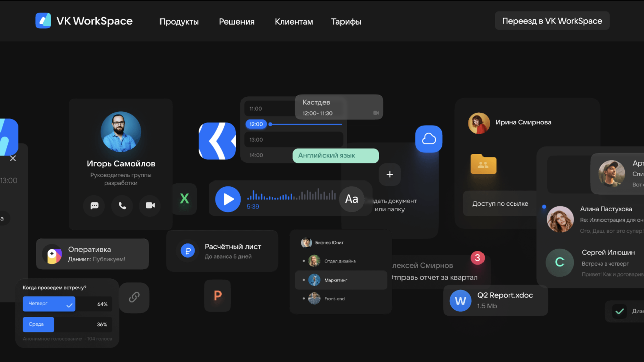Select Среда as the meeting day
644x362 pixels.
click(x=38, y=324)
